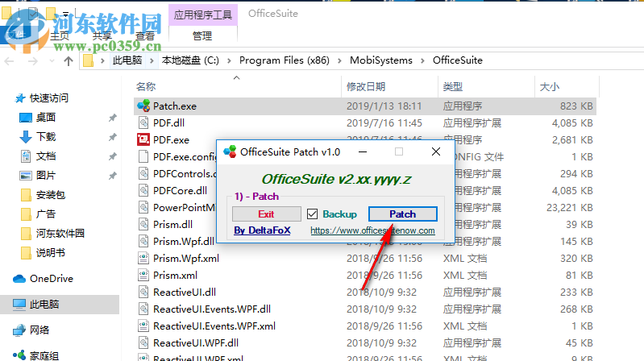The height and width of the screenshot is (361, 644).
Task: Select the PDFCore.dll file icon
Action: point(143,190)
